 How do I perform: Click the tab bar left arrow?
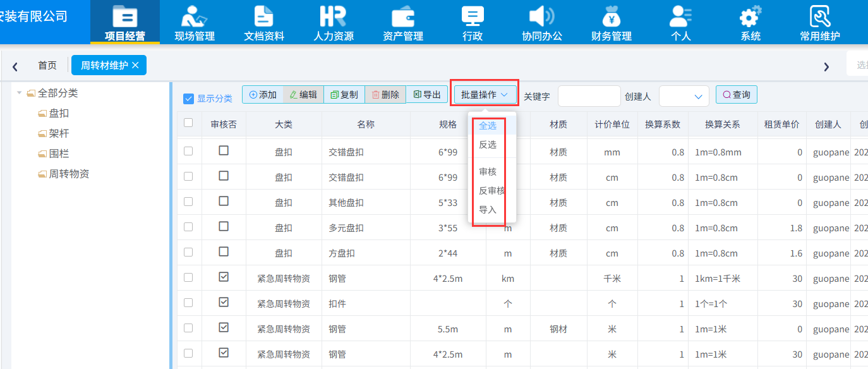[x=15, y=66]
